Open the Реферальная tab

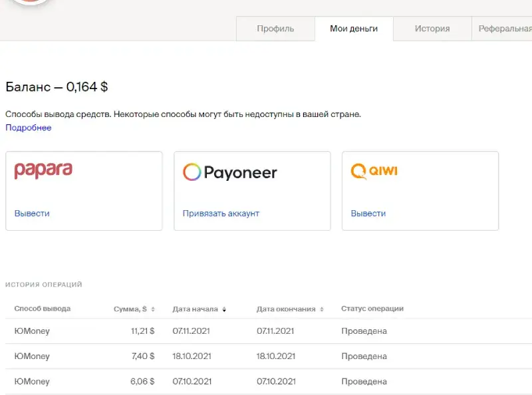(502, 29)
